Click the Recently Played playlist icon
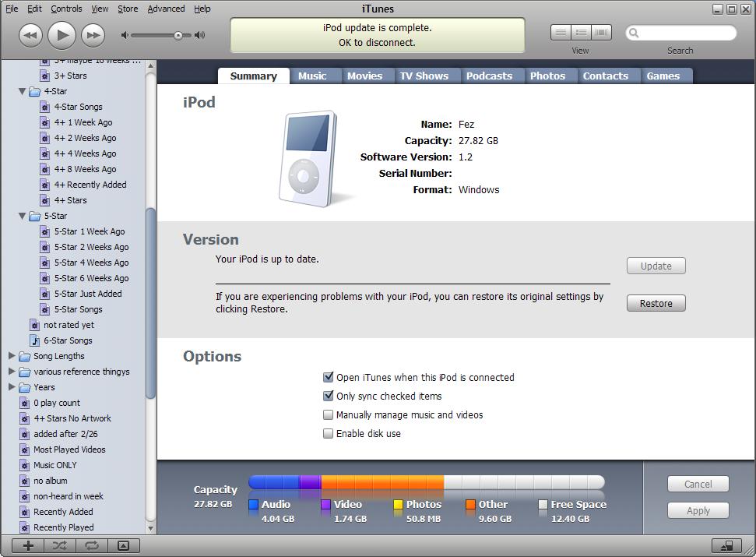Image resolution: width=756 pixels, height=557 pixels. click(x=25, y=527)
